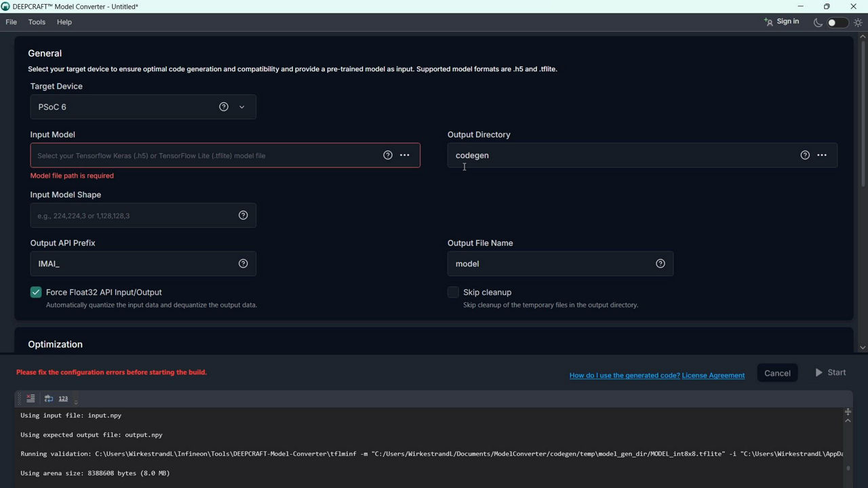Screen dimensions: 868x488
Task: Open the Tools menu
Action: [x=37, y=22]
